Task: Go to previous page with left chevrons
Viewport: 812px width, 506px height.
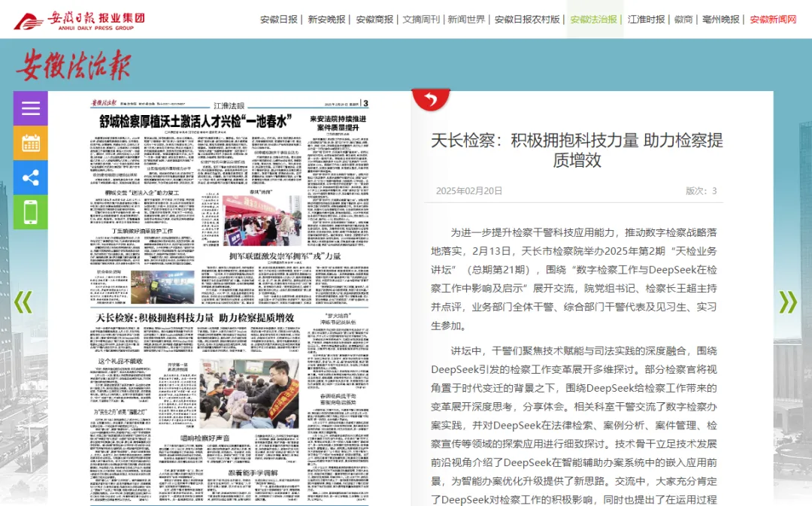Action: (x=23, y=302)
